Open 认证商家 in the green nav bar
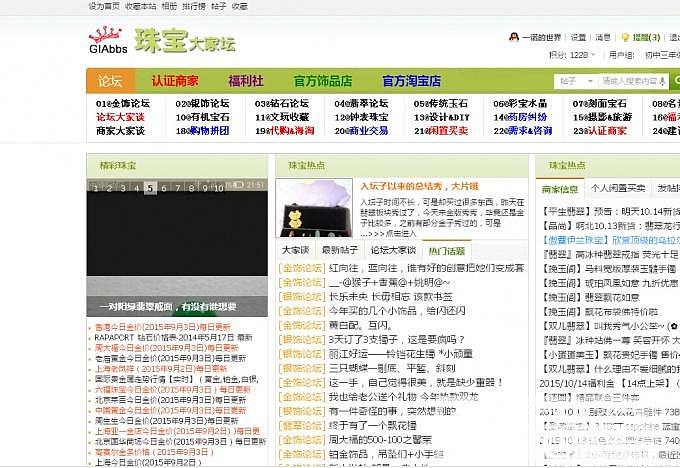 [175, 81]
